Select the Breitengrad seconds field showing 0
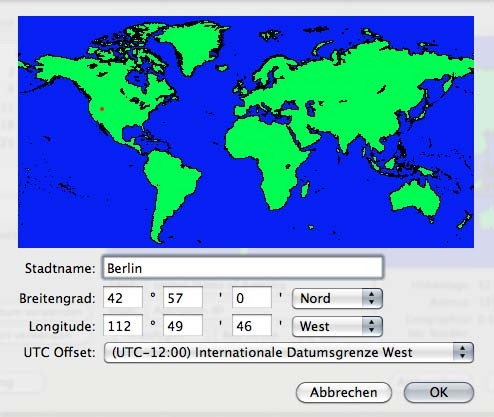This screenshot has width=494, height=417. click(252, 298)
